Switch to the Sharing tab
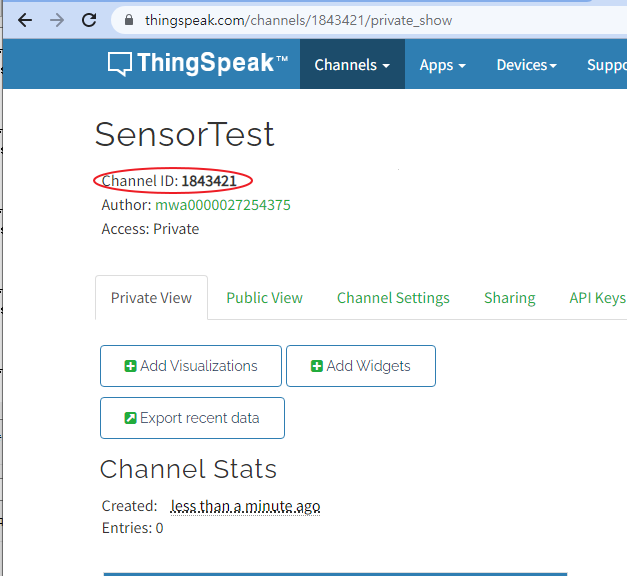This screenshot has height=576, width=627. 509,298
